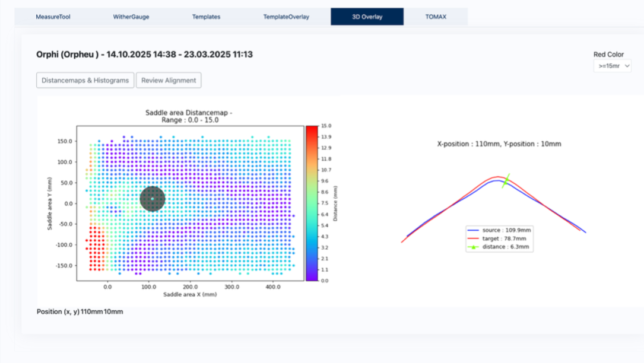This screenshot has width=644, height=363.
Task: Click the dark position marker on distancemap
Action: tap(153, 199)
